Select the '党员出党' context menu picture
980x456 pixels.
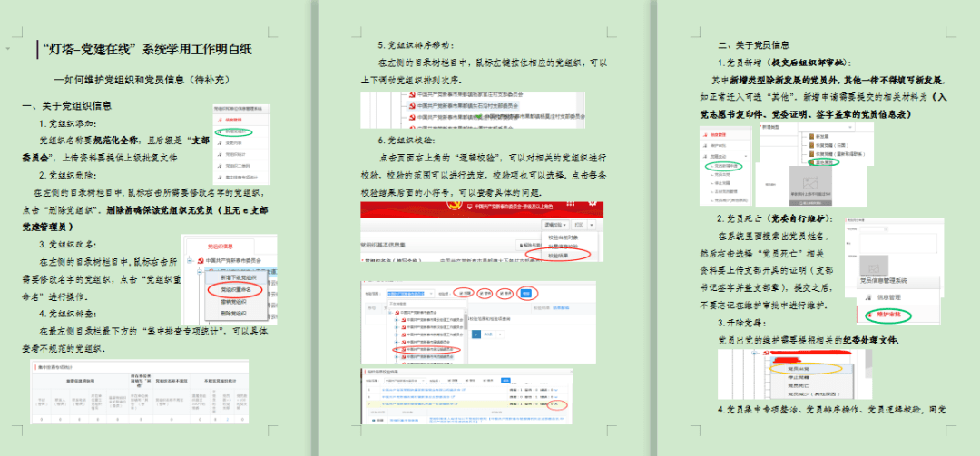point(796,374)
